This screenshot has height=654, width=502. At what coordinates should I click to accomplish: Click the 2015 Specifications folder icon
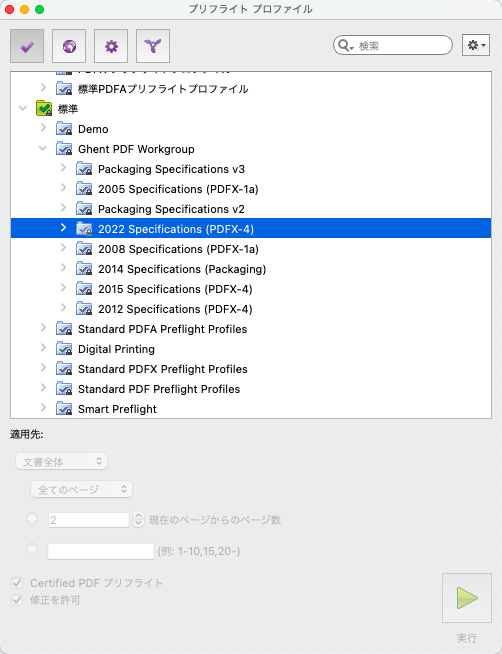pos(84,289)
